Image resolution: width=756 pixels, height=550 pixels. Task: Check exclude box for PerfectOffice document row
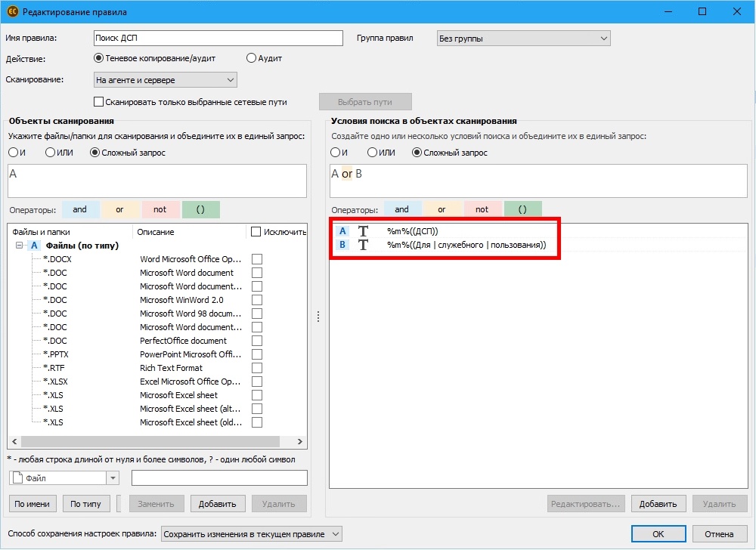(x=257, y=341)
